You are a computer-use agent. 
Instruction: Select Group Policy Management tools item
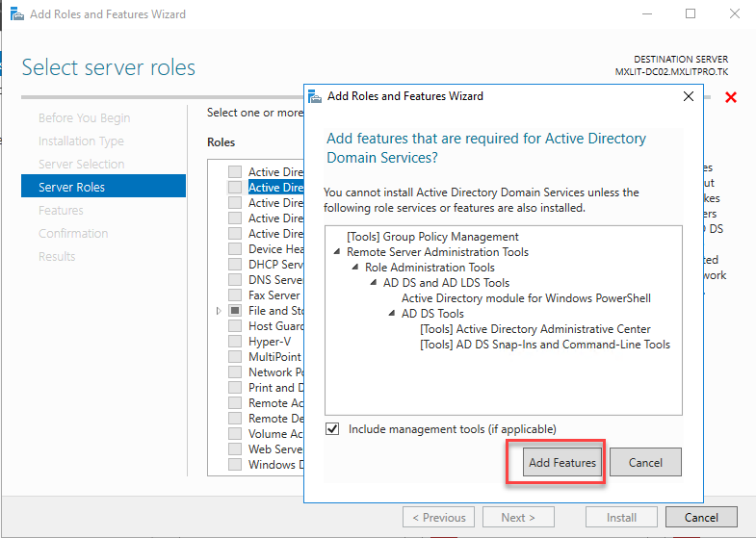(x=432, y=237)
